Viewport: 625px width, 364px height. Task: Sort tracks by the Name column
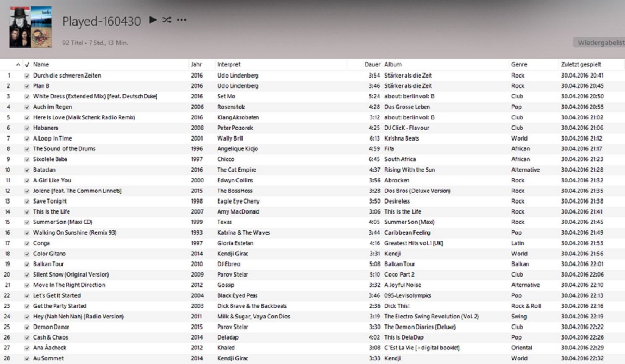click(x=41, y=65)
